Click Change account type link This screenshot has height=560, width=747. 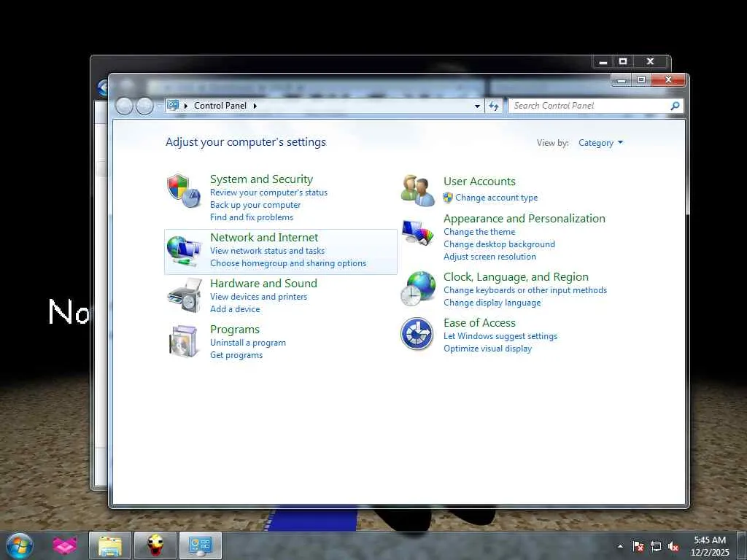pos(496,197)
